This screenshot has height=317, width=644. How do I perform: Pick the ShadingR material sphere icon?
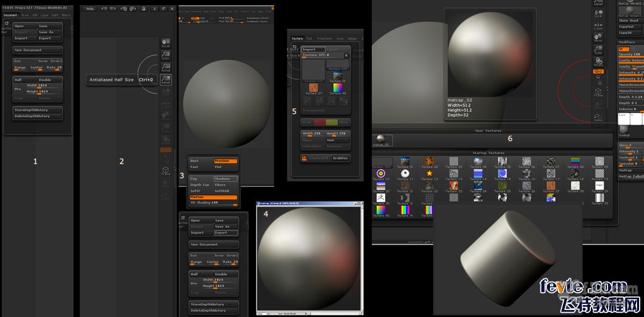624,131
